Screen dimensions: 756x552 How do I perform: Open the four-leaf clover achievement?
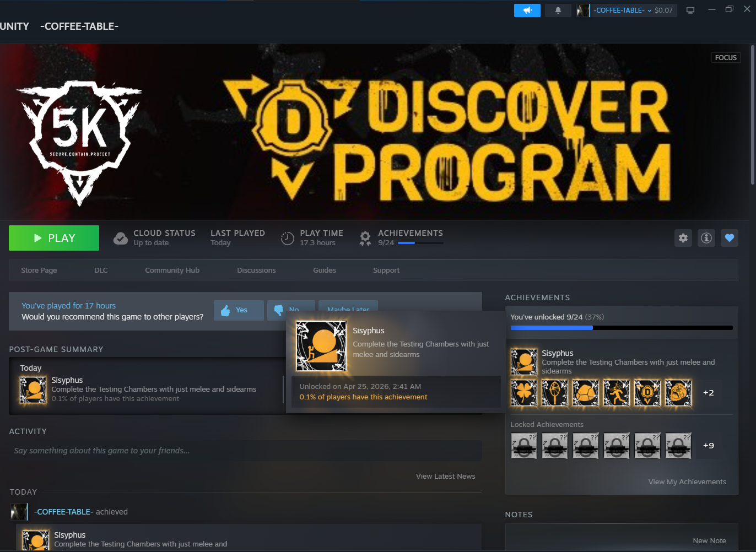524,393
